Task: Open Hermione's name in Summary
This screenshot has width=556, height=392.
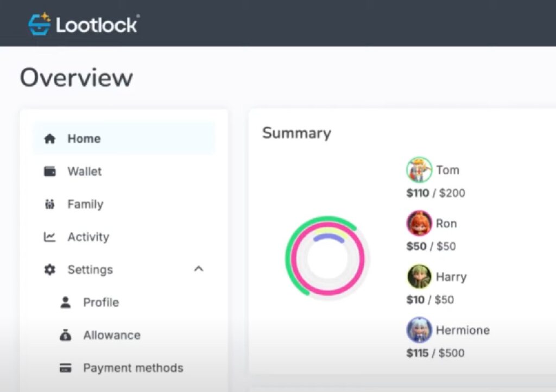Action: pyautogui.click(x=462, y=330)
